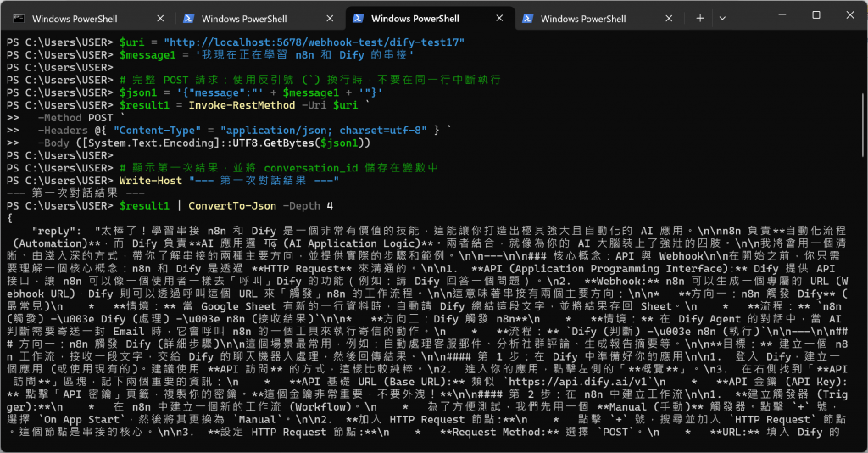Click the PowerShell icon on fourth tab
Viewport: 868px width, 453px height.
pos(527,19)
